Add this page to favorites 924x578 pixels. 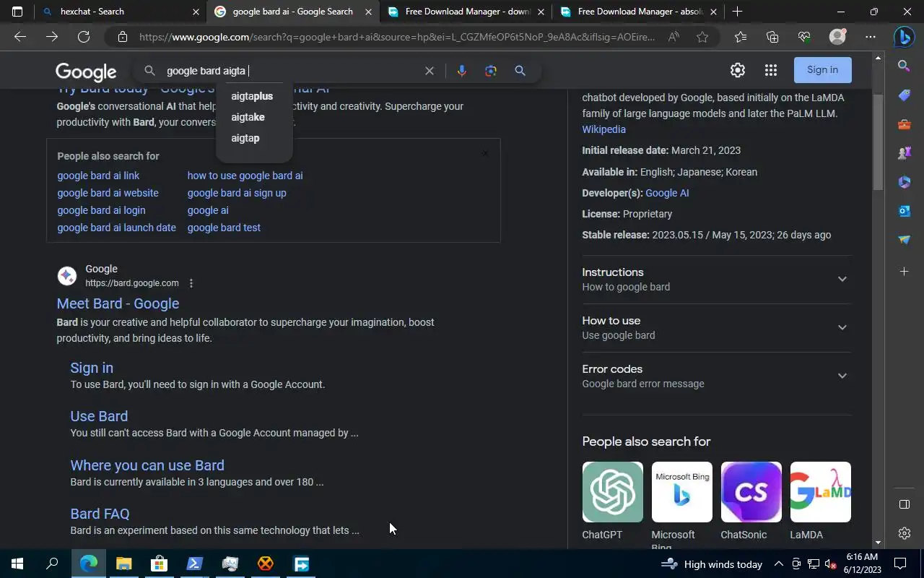(702, 37)
